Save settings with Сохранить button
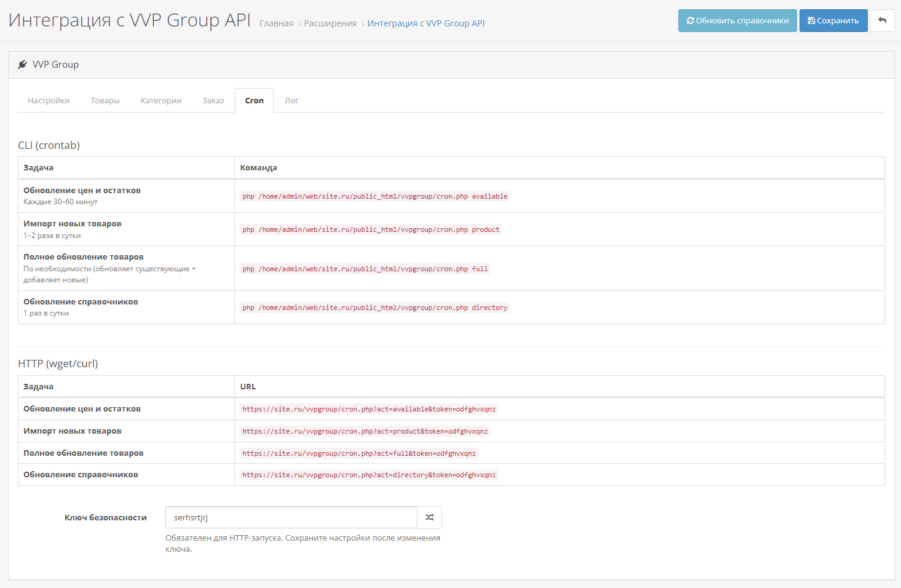The width and height of the screenshot is (901, 588). (833, 20)
